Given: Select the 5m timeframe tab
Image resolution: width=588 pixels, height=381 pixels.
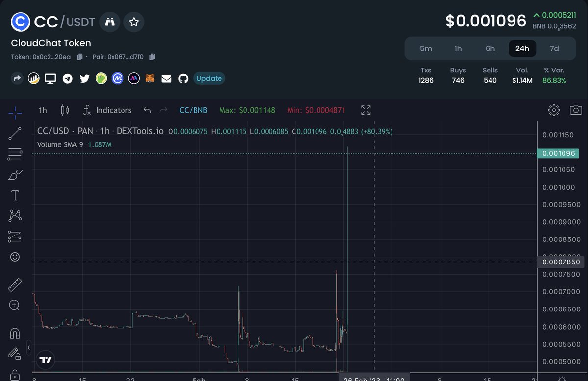Looking at the screenshot, I should (x=426, y=48).
